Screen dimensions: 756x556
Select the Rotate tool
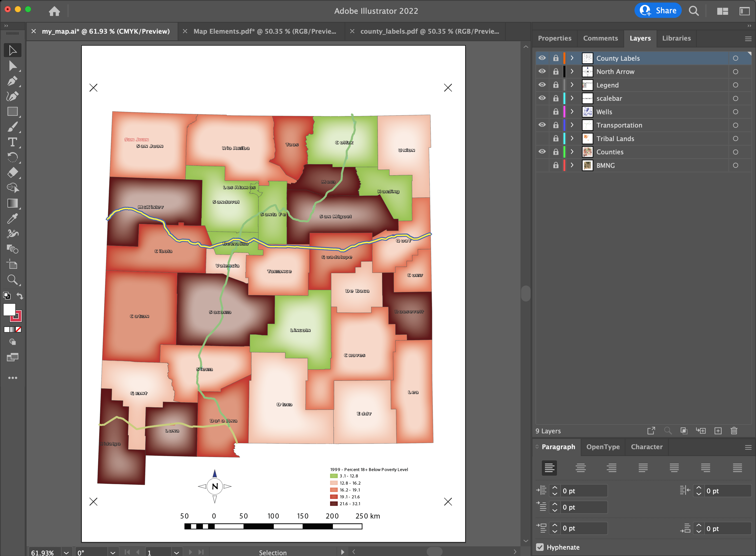pos(13,158)
